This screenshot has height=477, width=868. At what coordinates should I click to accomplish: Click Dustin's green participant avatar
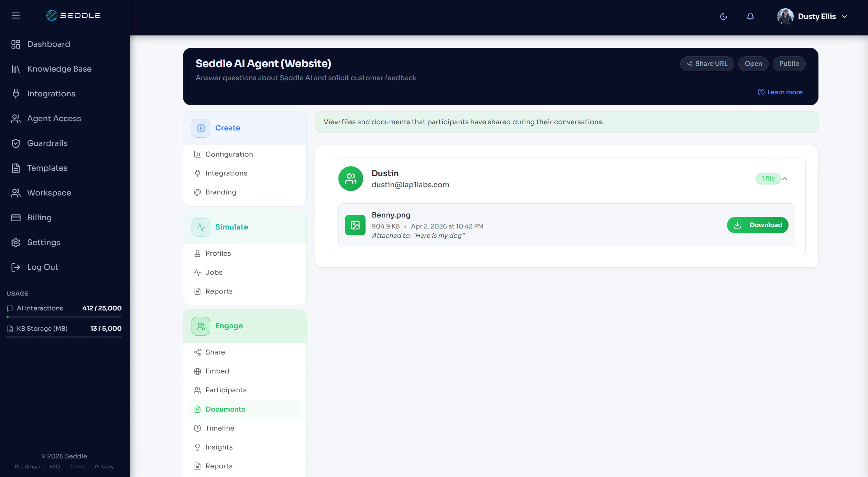(x=351, y=179)
